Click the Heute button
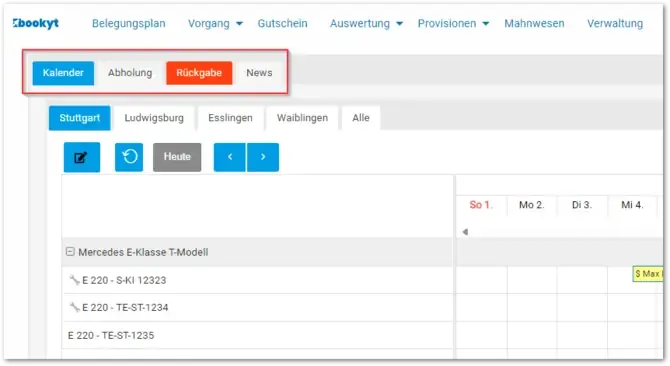Viewport: 670px width, 366px height. (x=177, y=157)
